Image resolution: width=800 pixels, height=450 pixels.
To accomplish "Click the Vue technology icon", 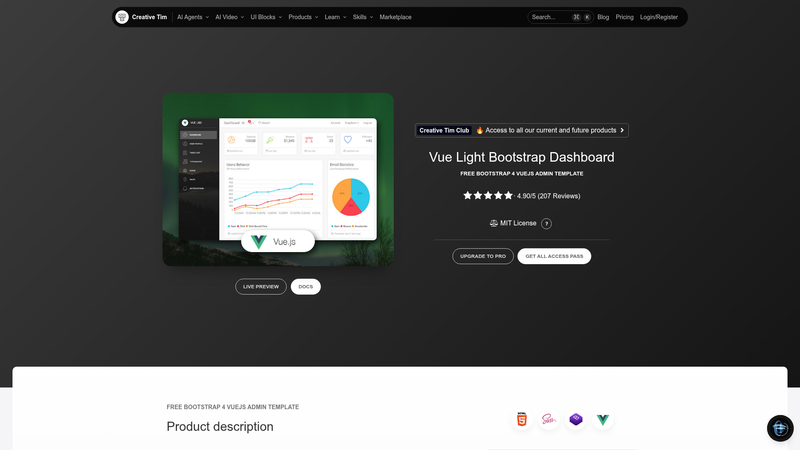I will pyautogui.click(x=603, y=419).
